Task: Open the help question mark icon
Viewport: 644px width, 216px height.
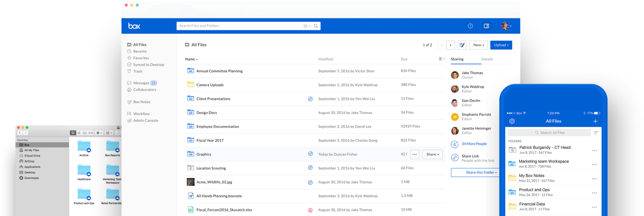Action: click(470, 26)
